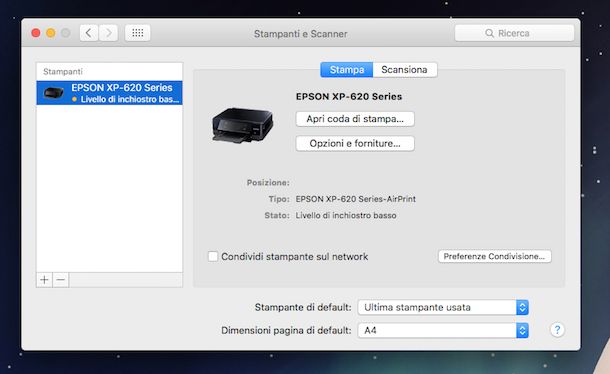Viewport: 610px width, 374px height.
Task: Minimize the window with the yellow button
Action: 51,33
